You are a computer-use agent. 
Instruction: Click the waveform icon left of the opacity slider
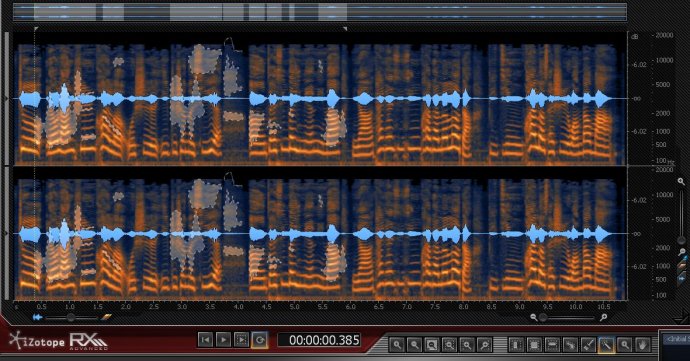coord(38,317)
